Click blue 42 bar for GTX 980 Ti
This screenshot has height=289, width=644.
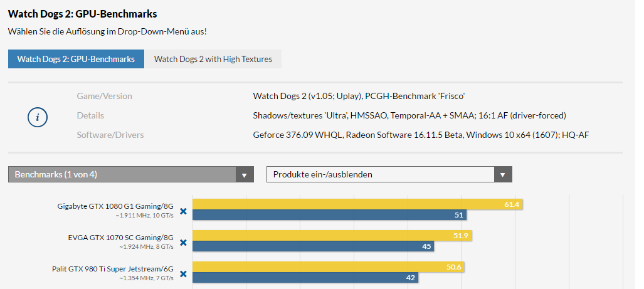[x=305, y=278]
